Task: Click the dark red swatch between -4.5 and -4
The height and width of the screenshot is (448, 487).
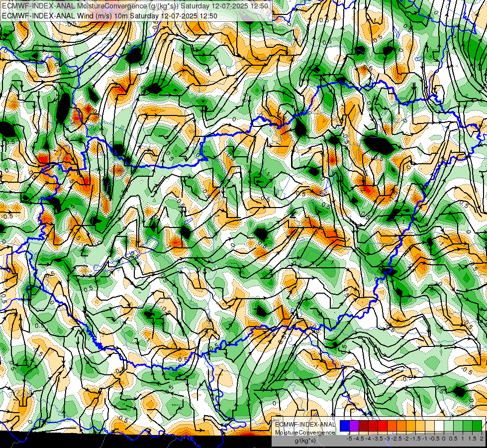Action: pos(364,426)
